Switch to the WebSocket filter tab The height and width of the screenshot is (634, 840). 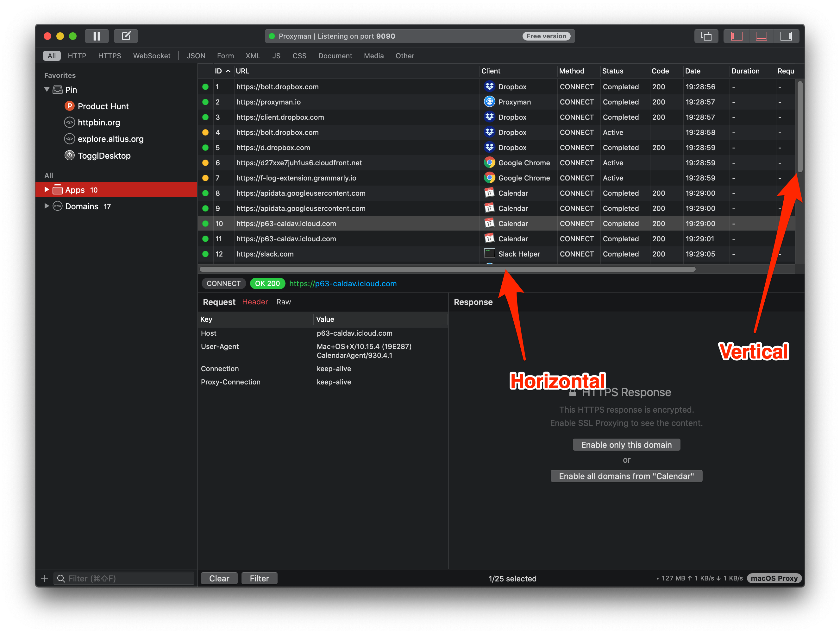click(152, 56)
